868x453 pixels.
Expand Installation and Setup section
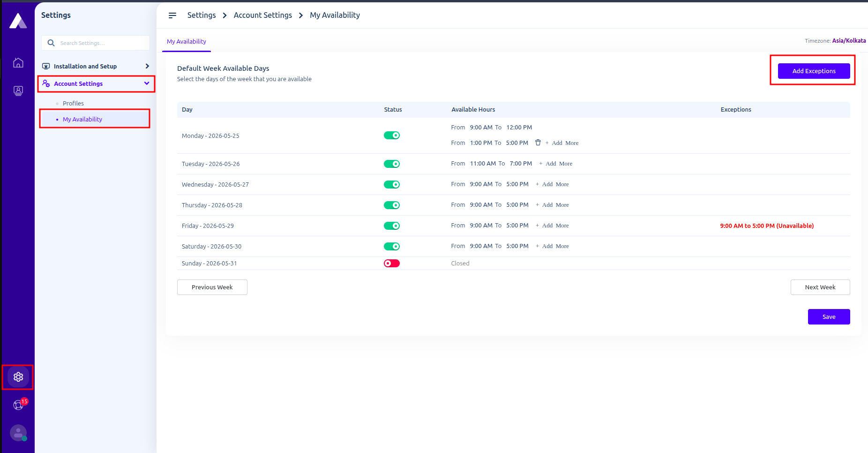(96, 66)
